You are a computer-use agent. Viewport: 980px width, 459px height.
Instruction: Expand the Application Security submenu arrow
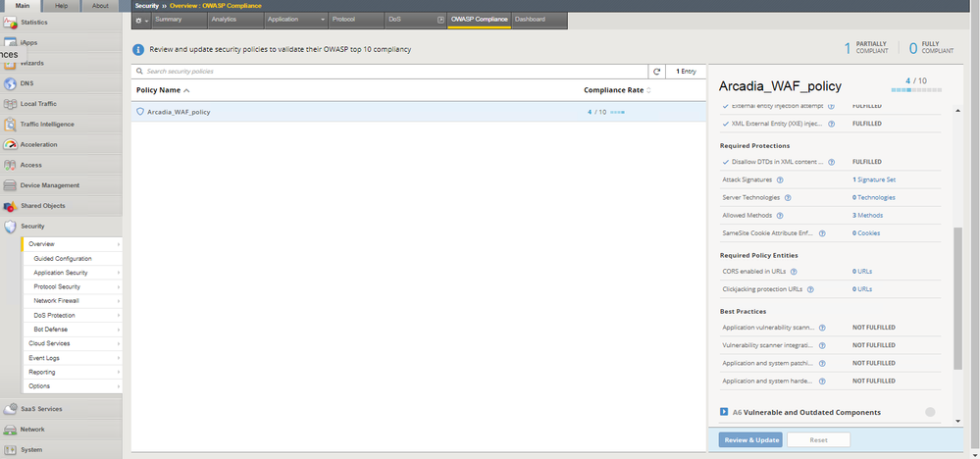point(118,273)
